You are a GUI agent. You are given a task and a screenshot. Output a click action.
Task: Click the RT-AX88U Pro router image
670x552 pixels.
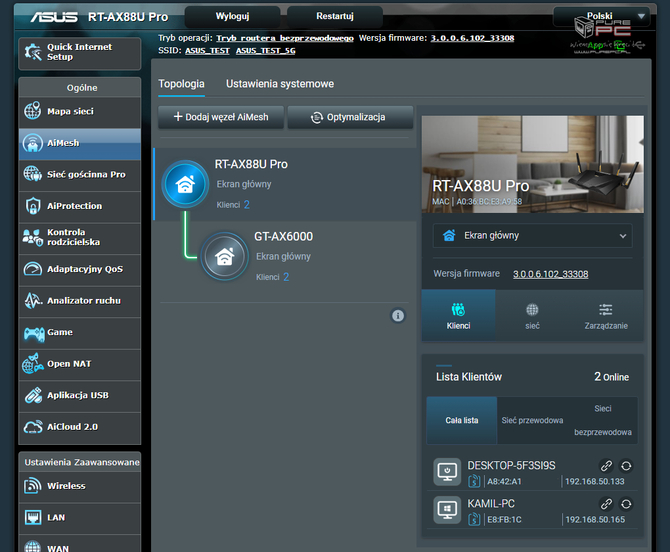point(533,164)
